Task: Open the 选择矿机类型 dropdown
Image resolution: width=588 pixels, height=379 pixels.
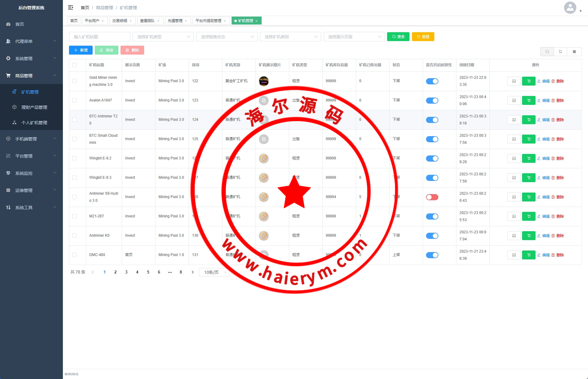Action: click(x=163, y=37)
